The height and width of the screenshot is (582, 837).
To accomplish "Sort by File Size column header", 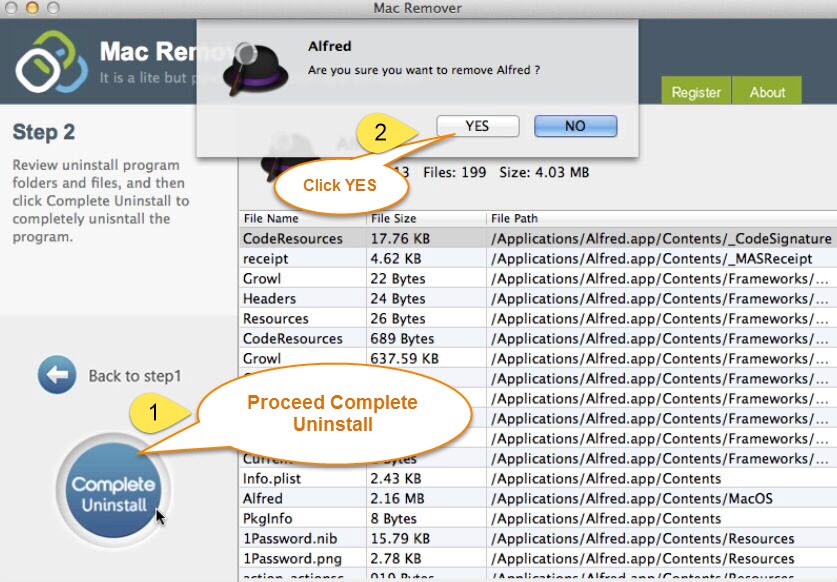I will tap(426, 218).
